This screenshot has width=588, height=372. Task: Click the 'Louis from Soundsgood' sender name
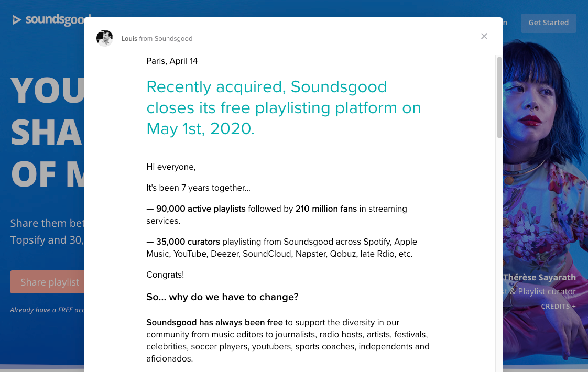157,39
